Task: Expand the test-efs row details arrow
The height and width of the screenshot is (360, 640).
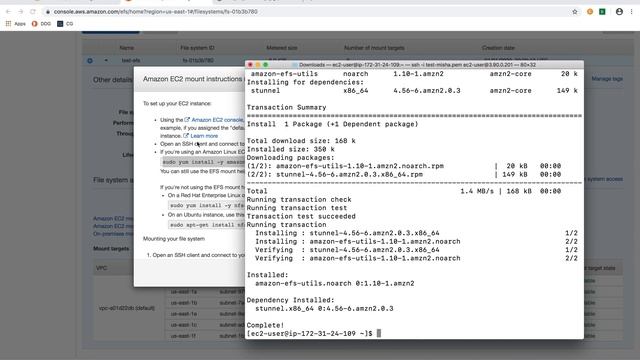Action: [106, 60]
